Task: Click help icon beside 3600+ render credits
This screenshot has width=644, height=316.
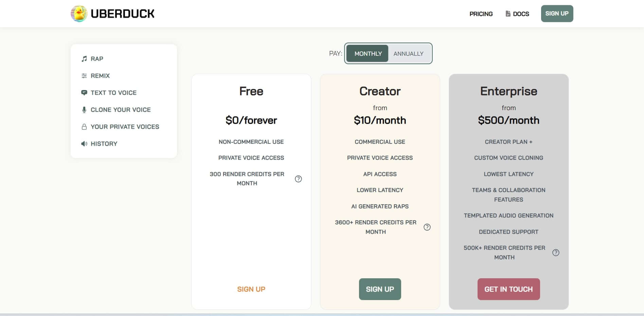Action: pos(427,227)
